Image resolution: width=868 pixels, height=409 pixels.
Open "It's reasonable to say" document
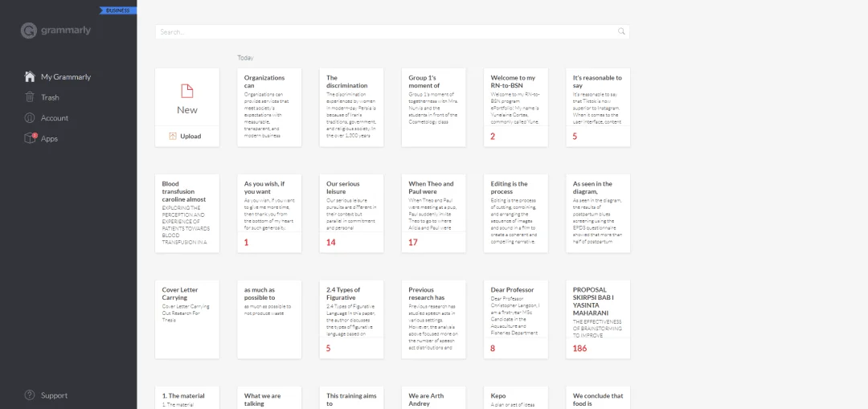(x=598, y=108)
